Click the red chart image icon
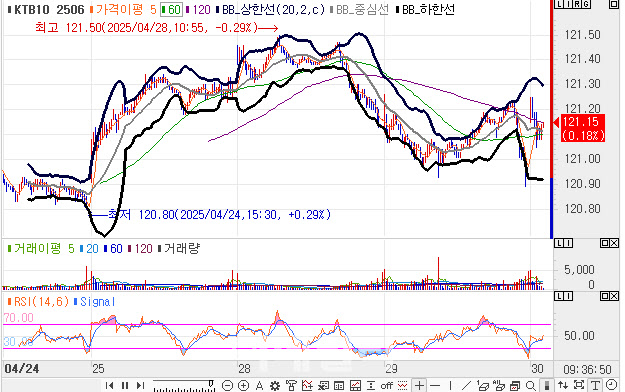Screen dimensions: 625x392 [x=355, y=386]
